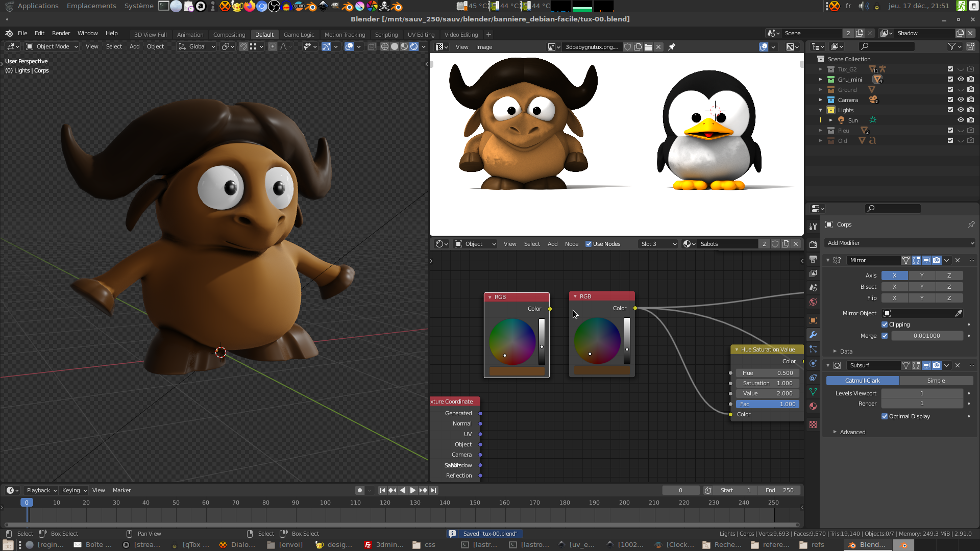The width and height of the screenshot is (980, 551).
Task: Toggle snapping magnet in 3D viewport header
Action: (x=243, y=46)
